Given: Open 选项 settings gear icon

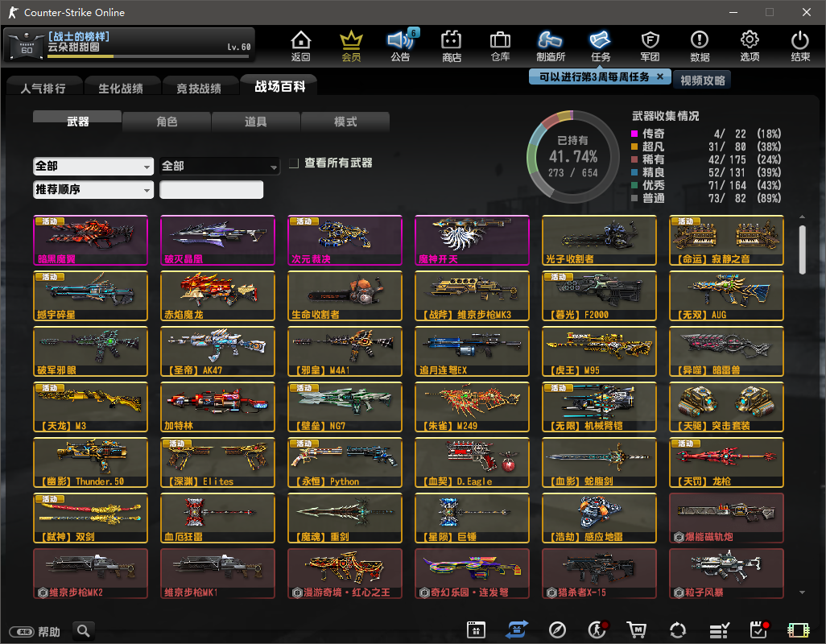Looking at the screenshot, I should (x=750, y=46).
